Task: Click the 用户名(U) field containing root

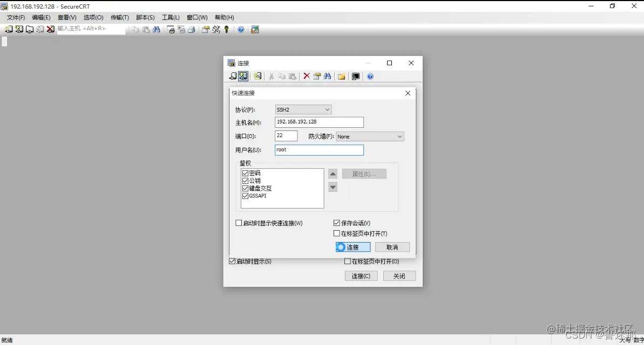Action: [x=319, y=150]
